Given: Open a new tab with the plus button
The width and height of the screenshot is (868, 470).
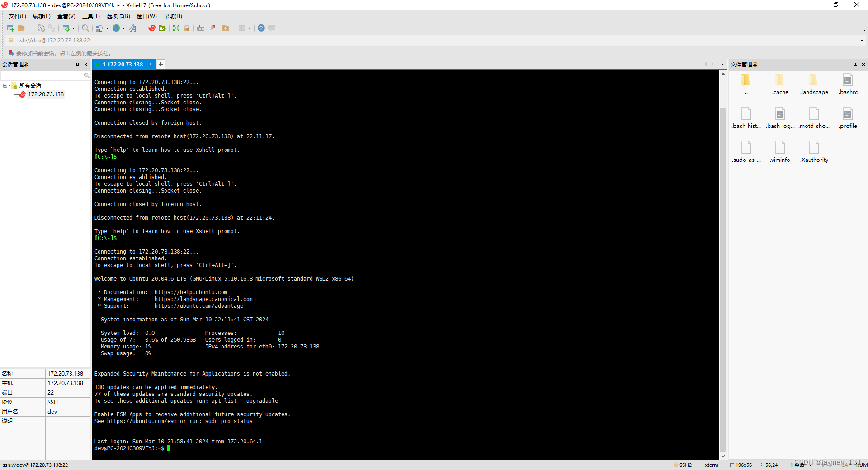Looking at the screenshot, I should click(160, 64).
